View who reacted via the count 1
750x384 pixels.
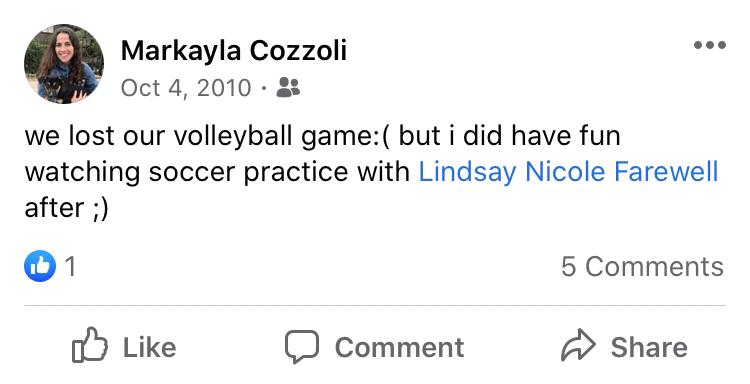point(70,266)
